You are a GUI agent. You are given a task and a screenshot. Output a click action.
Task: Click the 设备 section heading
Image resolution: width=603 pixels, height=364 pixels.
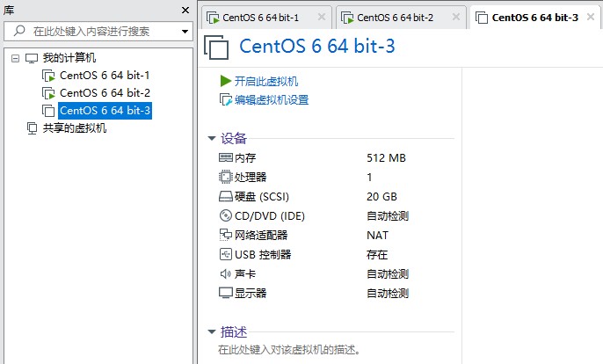[x=234, y=138]
